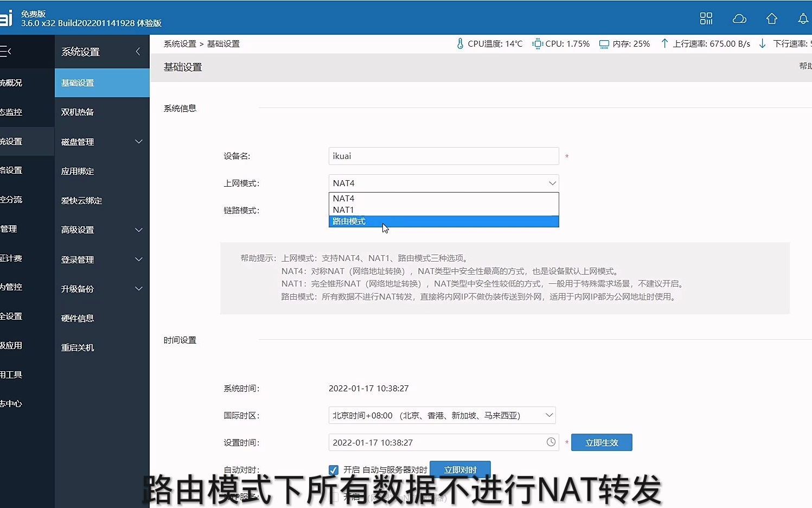Open 安全设置 in main sidebar
The height and width of the screenshot is (508, 812).
click(x=27, y=316)
